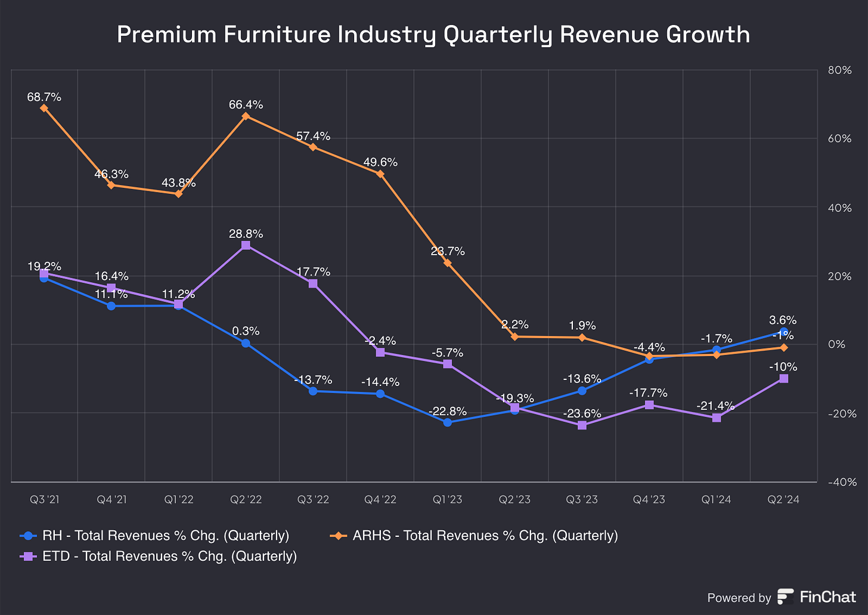This screenshot has height=615, width=868.
Task: Select the ETD 17.7% data point
Action: 313,283
